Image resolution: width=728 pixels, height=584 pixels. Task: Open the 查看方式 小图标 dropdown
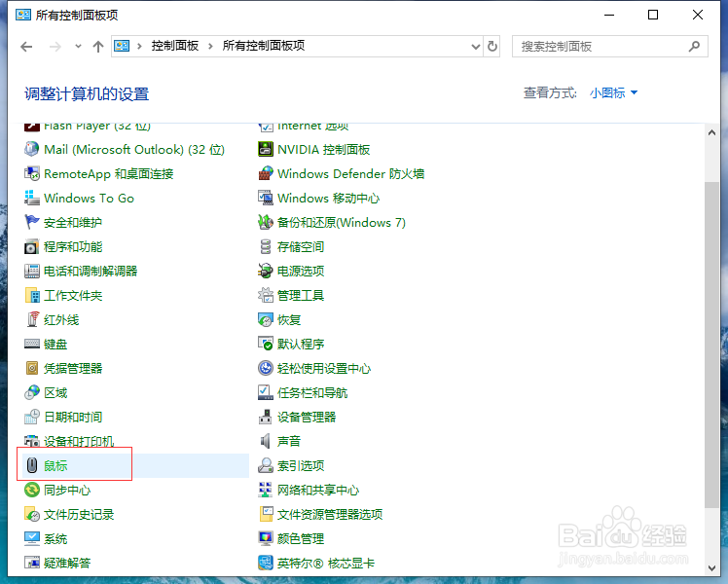[x=613, y=92]
